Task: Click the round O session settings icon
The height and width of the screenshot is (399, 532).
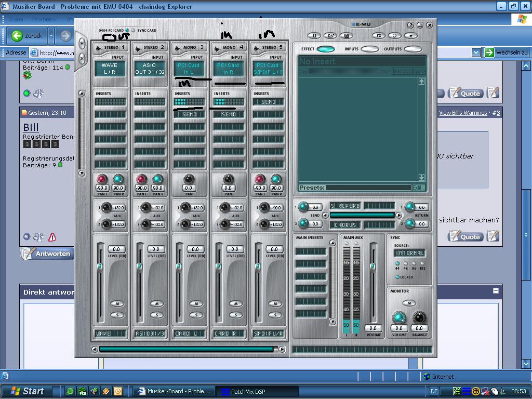Action: coord(395,36)
